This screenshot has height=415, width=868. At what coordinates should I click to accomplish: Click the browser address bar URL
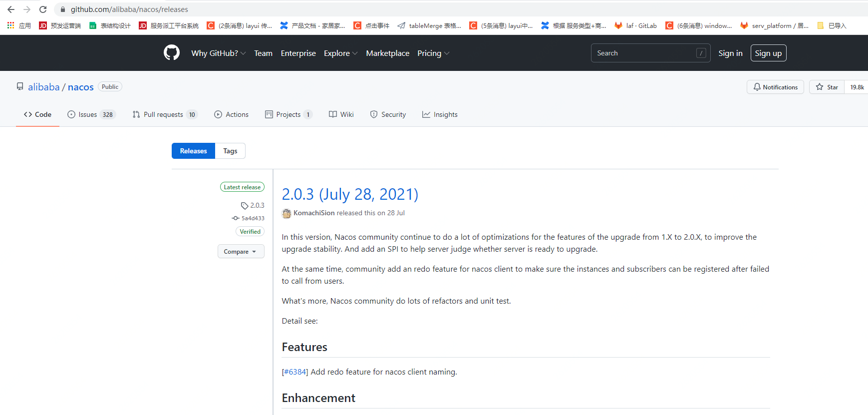pyautogui.click(x=129, y=9)
